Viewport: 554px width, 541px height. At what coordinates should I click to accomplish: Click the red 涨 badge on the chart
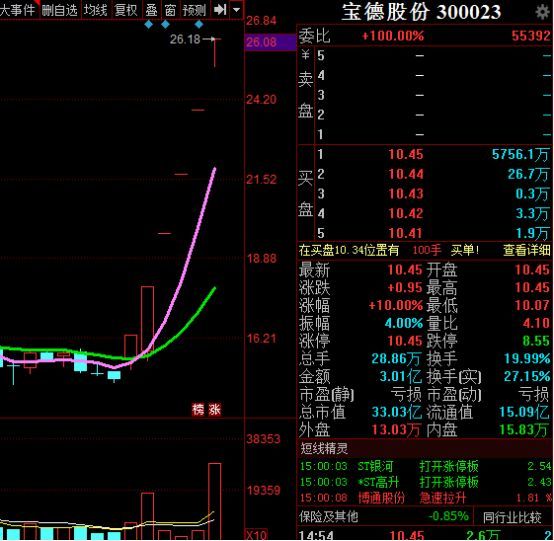(x=214, y=410)
